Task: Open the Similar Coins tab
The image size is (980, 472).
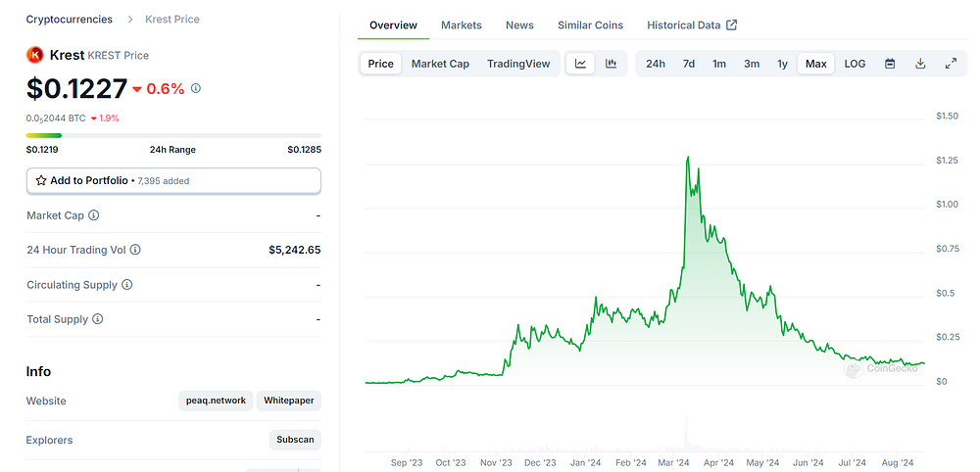Action: pyautogui.click(x=590, y=25)
